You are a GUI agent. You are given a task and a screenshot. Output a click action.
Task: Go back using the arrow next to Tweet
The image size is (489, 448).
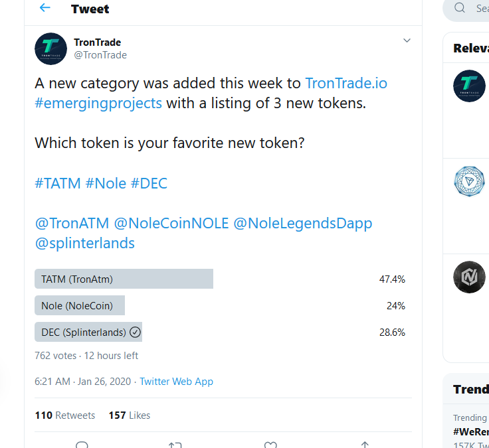(45, 8)
